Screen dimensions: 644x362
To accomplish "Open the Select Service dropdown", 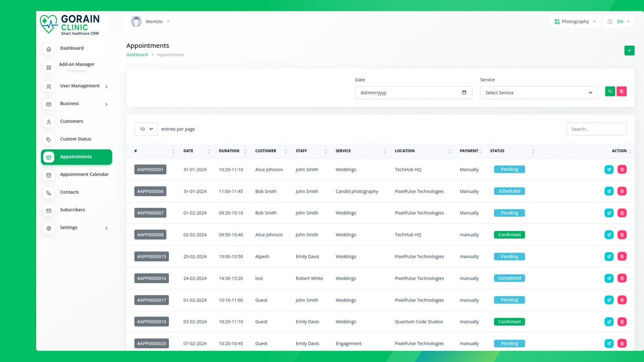I will [538, 93].
